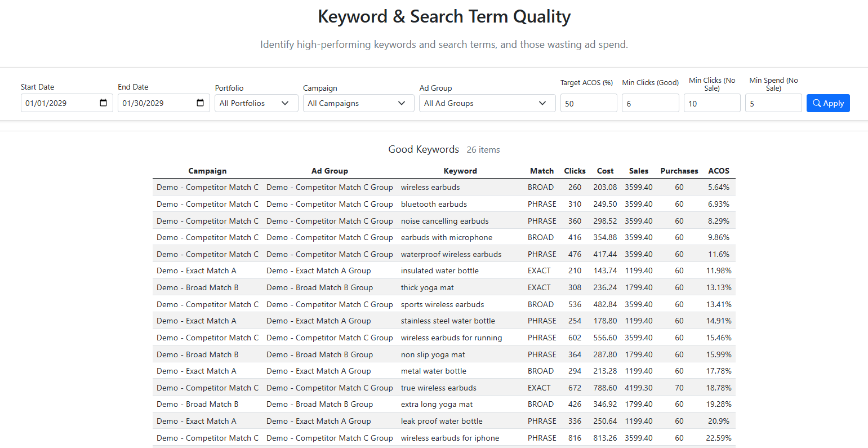Click the wireless earbuds keyword row
Image resolution: width=868 pixels, height=448 pixels.
[430, 187]
